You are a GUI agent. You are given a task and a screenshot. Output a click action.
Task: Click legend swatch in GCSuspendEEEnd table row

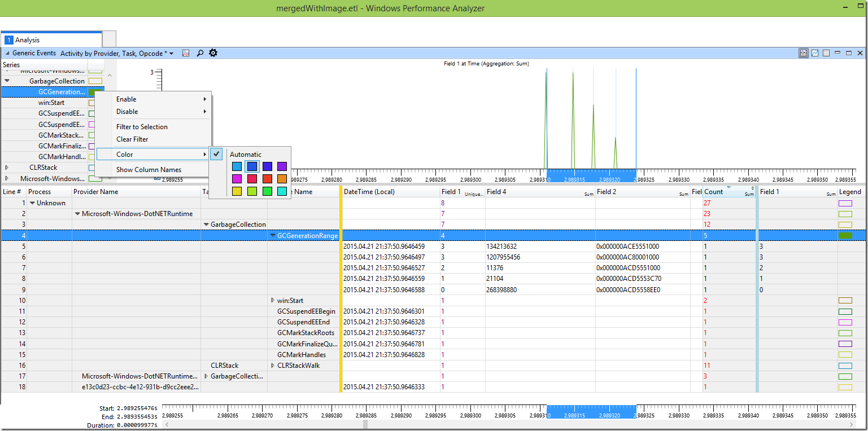(x=845, y=322)
